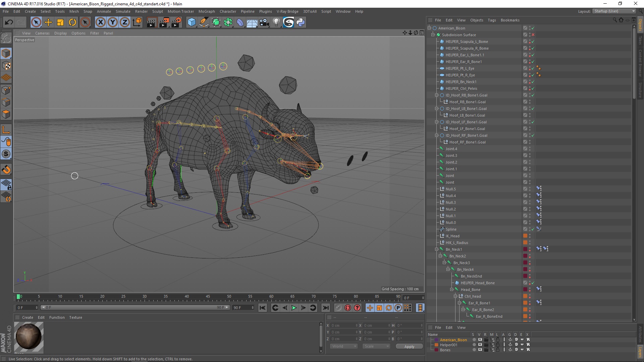Toggle Subdivision Surface enable cross
This screenshot has height=362, width=644.
click(533, 35)
